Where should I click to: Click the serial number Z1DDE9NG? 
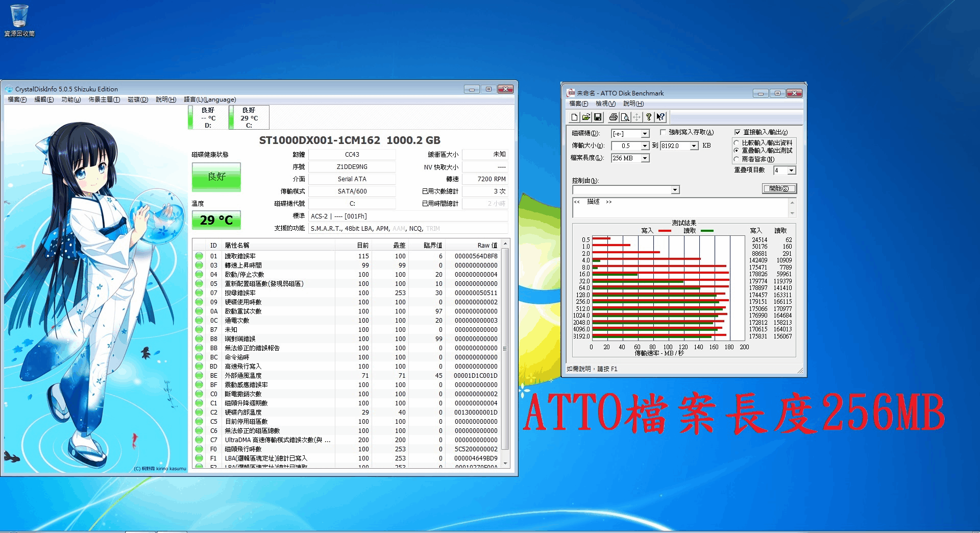pyautogui.click(x=352, y=167)
